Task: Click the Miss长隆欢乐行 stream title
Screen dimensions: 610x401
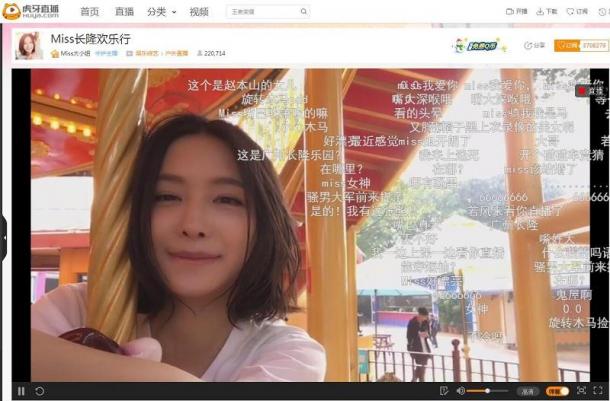Action: [x=91, y=39]
